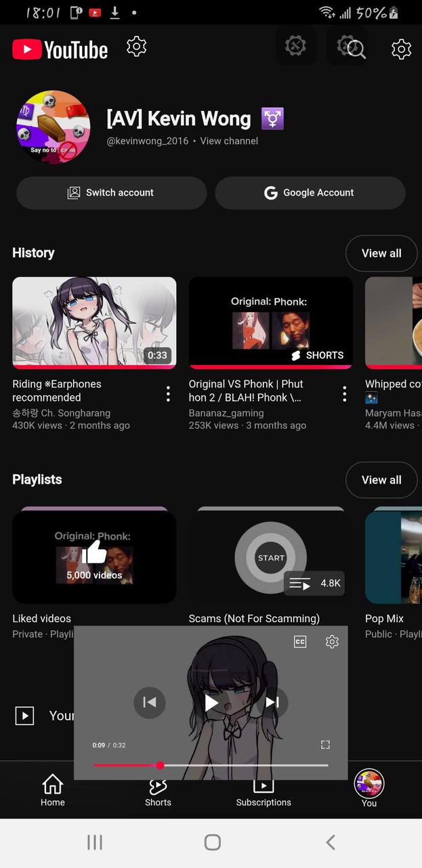Open the Scams (Not For Scamming) playlist thumbnail

[x=270, y=557]
